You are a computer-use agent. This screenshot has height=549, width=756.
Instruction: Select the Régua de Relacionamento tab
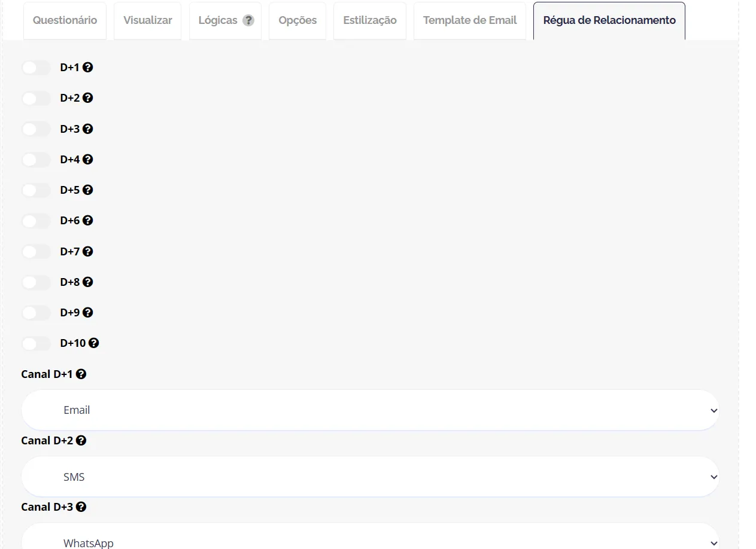(x=609, y=20)
